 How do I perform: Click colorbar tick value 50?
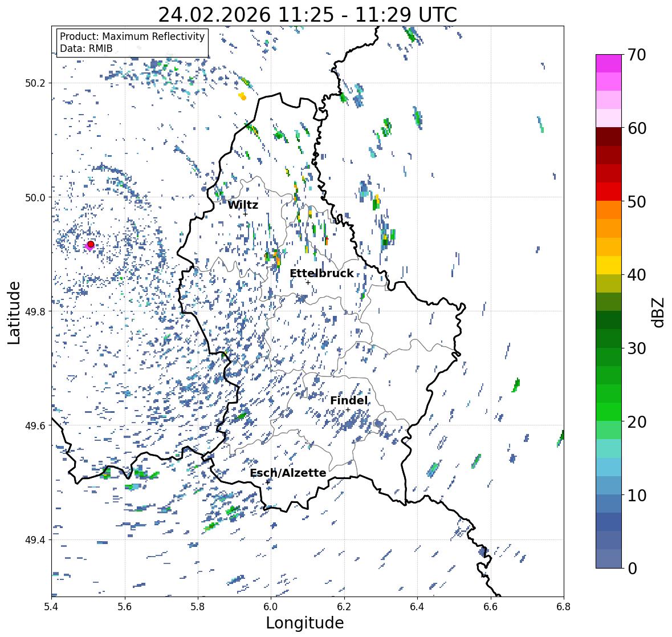pos(637,201)
